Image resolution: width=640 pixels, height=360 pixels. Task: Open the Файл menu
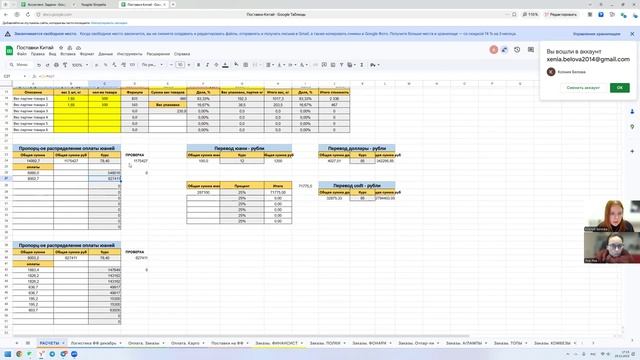coord(21,54)
